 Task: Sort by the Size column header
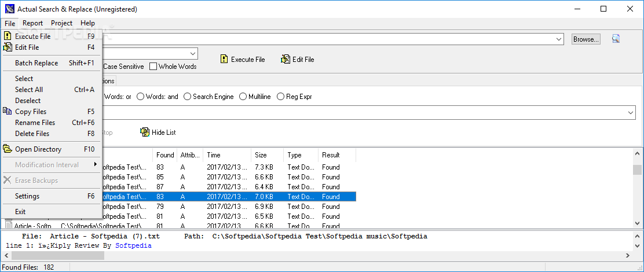(x=268, y=155)
